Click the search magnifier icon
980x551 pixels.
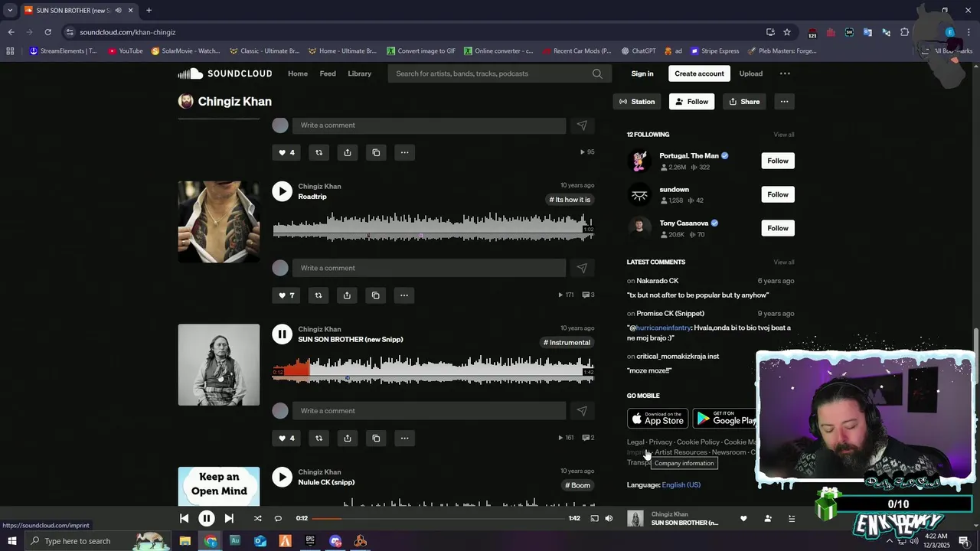(x=597, y=73)
